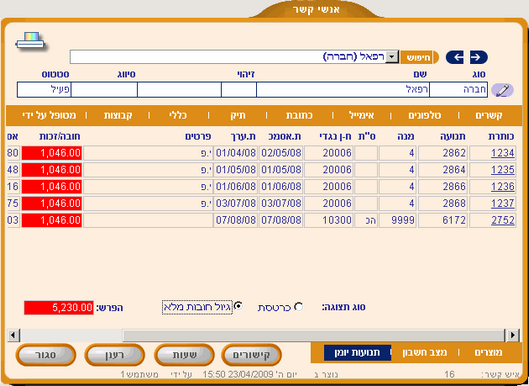Viewport: 529px width, 386px height.
Task: Click the horizontal scrollbar thumb
Action: point(313,335)
